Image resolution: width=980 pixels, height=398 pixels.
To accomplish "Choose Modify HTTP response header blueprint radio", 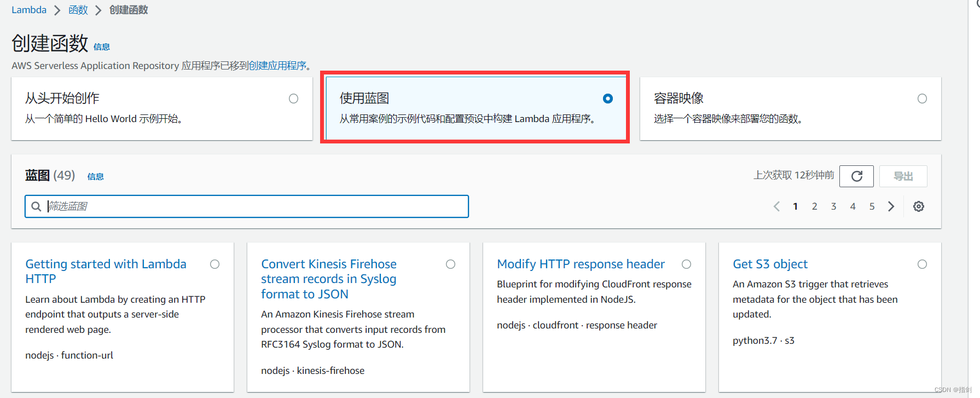I will [687, 264].
